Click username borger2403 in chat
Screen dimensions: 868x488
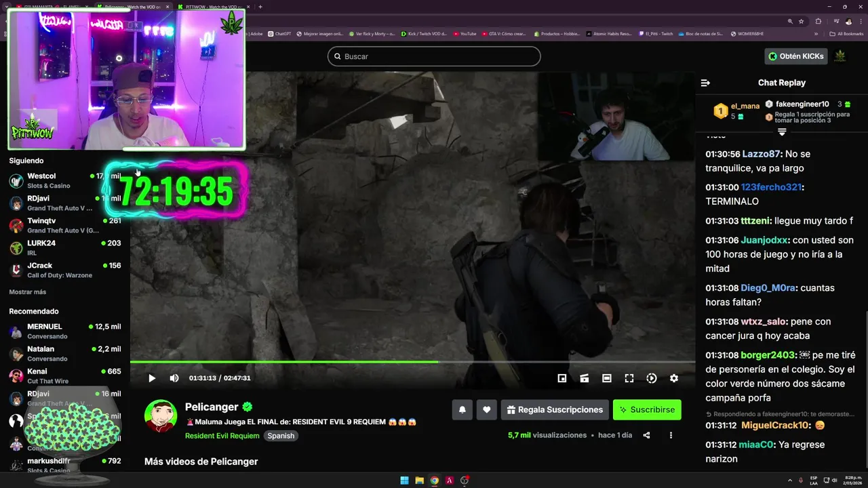[x=768, y=355]
